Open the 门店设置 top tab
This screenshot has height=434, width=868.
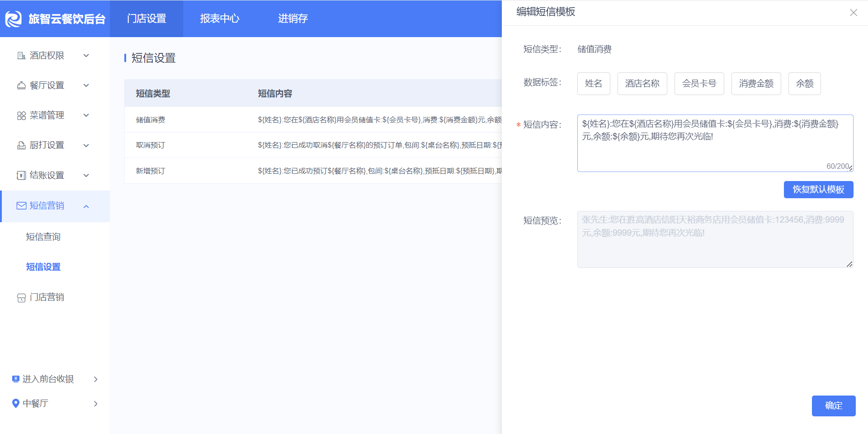tap(146, 19)
